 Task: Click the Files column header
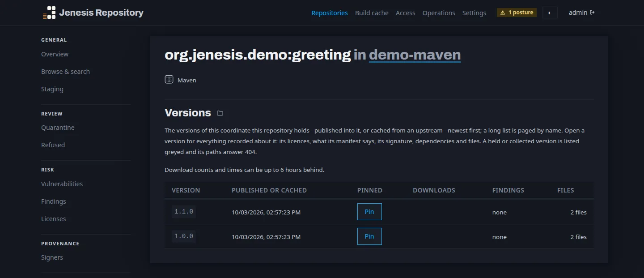(x=566, y=190)
